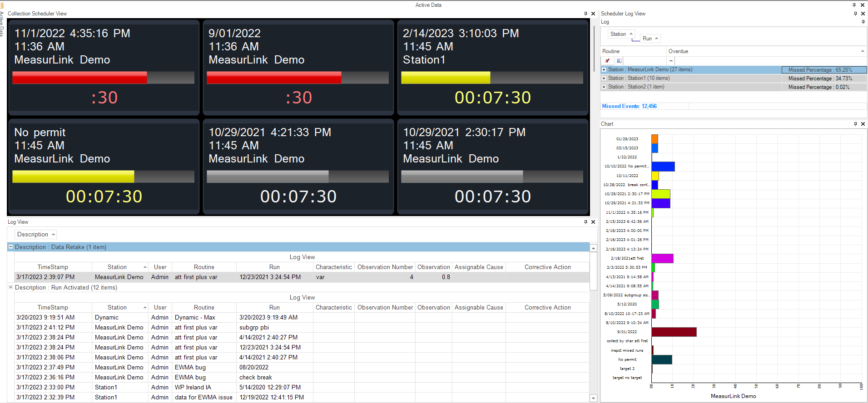Image resolution: width=868 pixels, height=403 pixels.
Task: Sort Run Activated table by Routine header
Action: [x=204, y=308]
